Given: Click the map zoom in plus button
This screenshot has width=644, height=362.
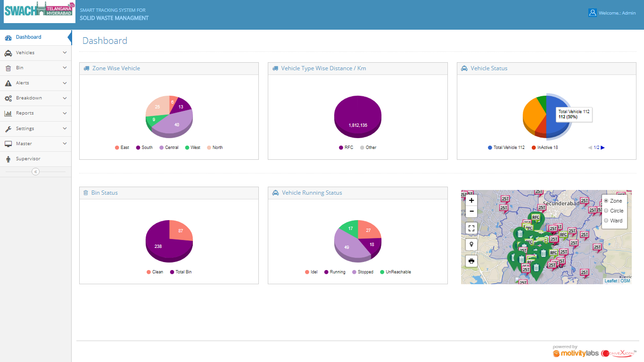Looking at the screenshot, I should point(471,200).
